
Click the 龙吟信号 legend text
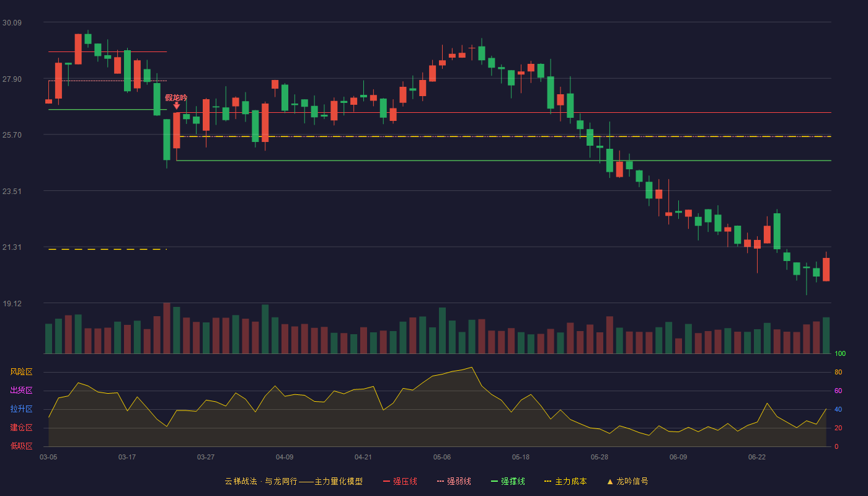(632, 481)
